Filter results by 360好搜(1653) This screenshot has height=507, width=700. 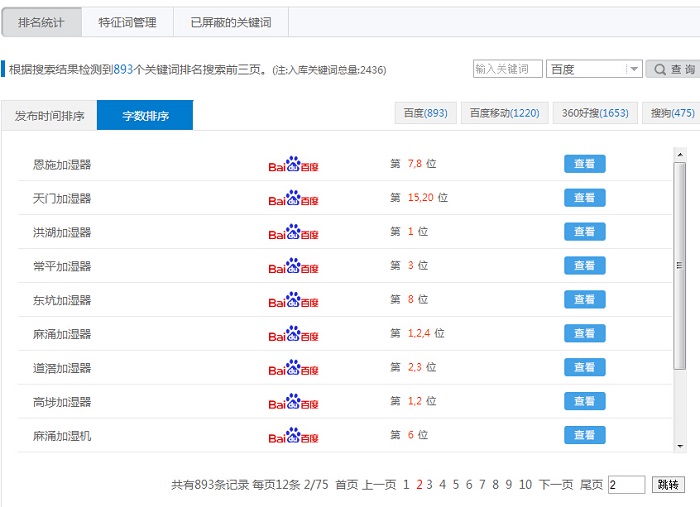pos(595,113)
